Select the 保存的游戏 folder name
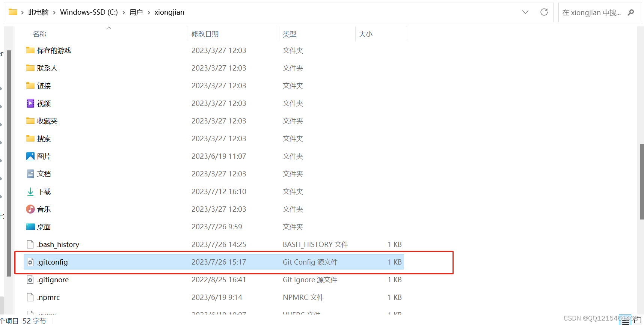Image resolution: width=644 pixels, height=325 pixels. coord(54,50)
